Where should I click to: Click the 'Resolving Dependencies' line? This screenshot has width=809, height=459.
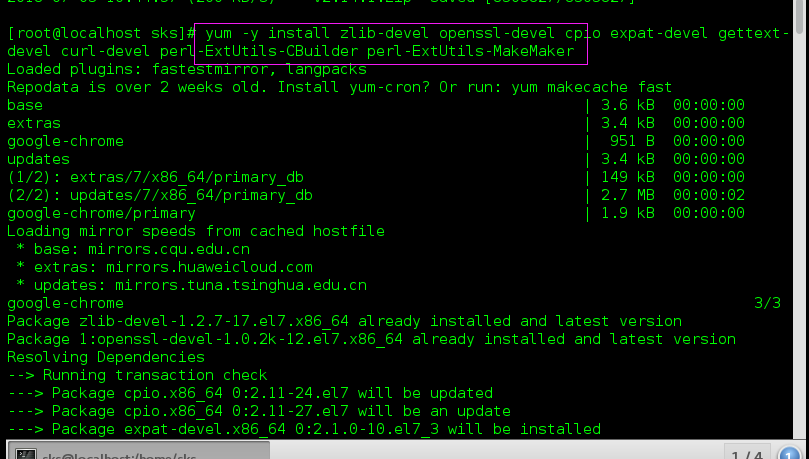pos(106,357)
